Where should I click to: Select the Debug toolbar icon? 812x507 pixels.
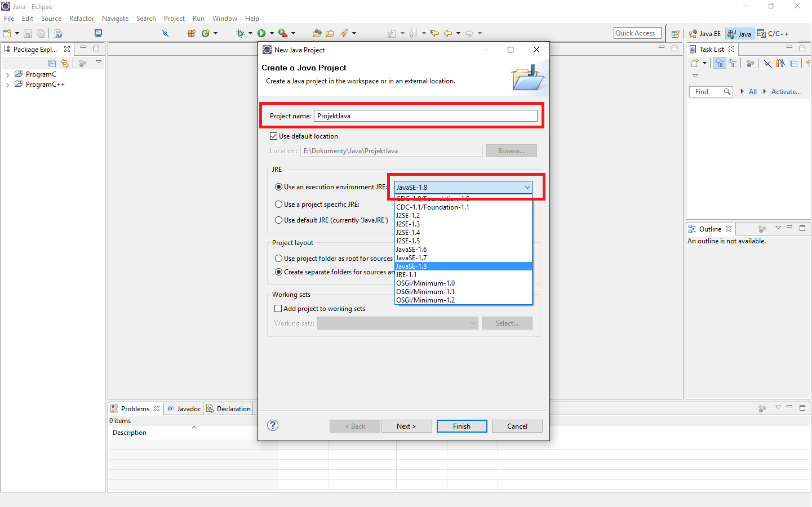pos(241,33)
